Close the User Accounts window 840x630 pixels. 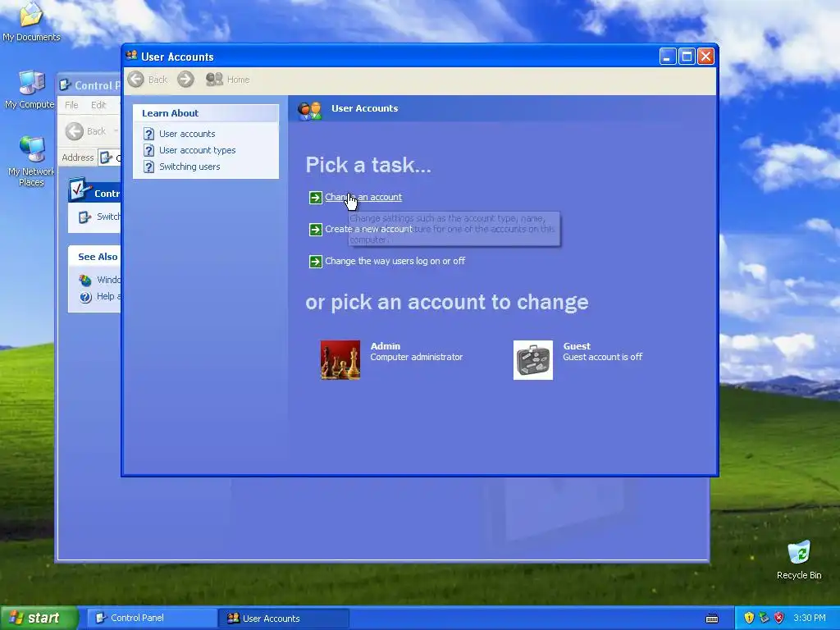tap(706, 57)
